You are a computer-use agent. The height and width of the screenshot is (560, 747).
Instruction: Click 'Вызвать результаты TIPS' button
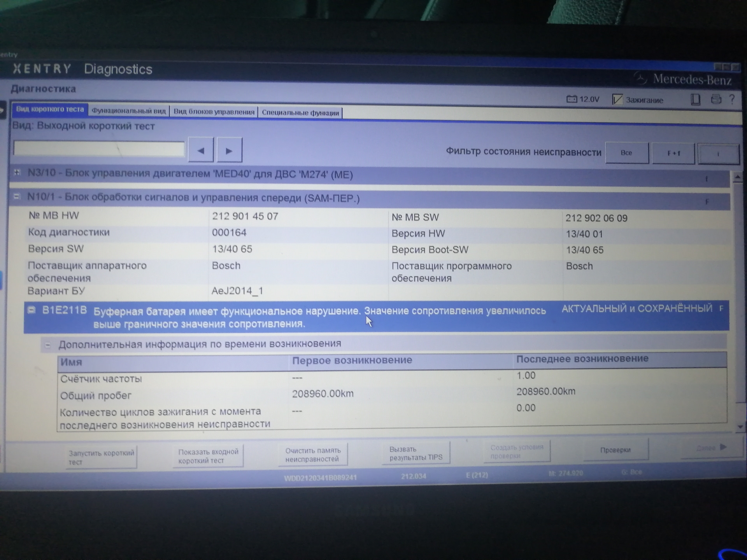(x=416, y=453)
